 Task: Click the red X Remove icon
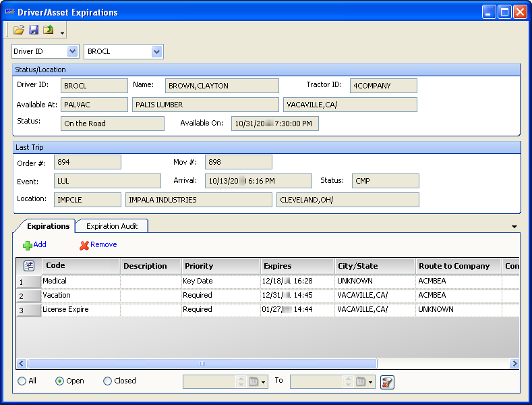pyautogui.click(x=84, y=245)
